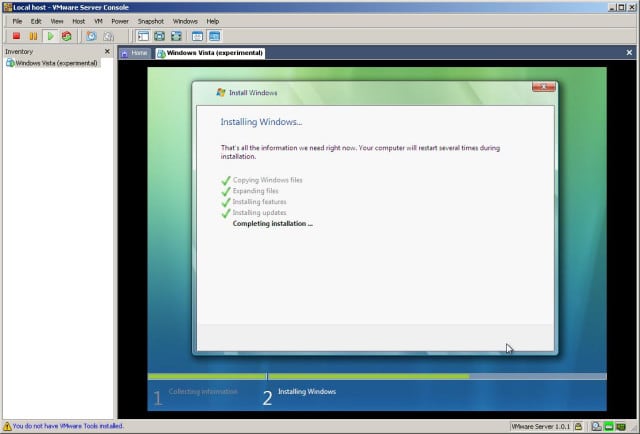Click the 'Inventory' panel title

pos(19,51)
